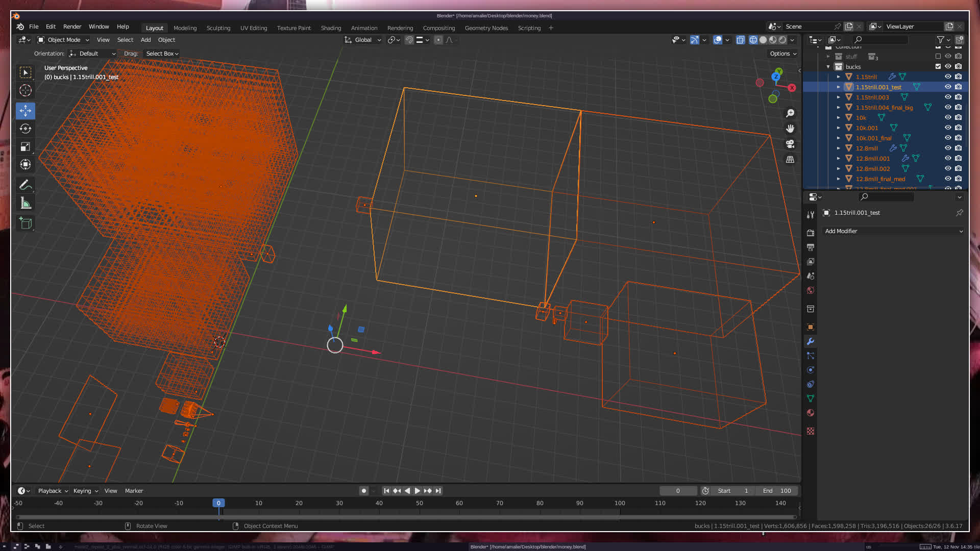Select the Measure ruler tool
Screen dimensions: 980x551
pyautogui.click(x=26, y=204)
